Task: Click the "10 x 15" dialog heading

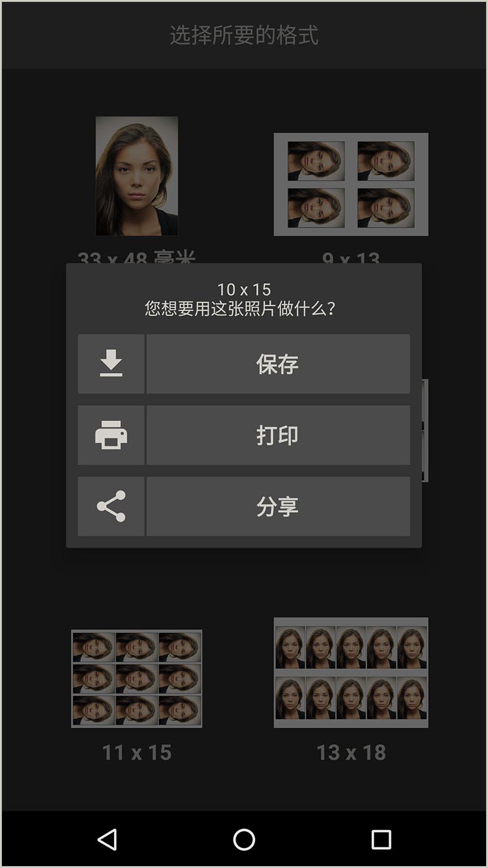Action: point(244,289)
